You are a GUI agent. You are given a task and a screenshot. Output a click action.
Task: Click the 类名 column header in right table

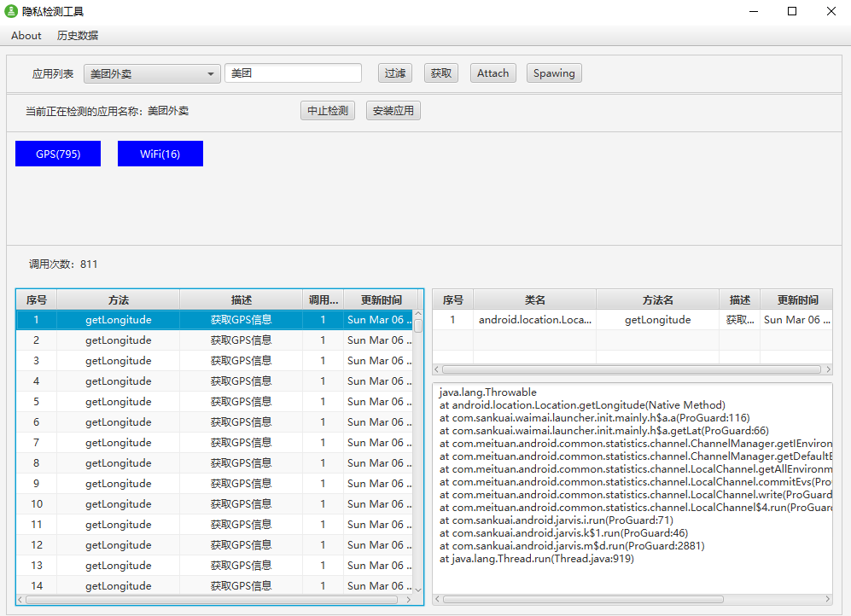(534, 299)
